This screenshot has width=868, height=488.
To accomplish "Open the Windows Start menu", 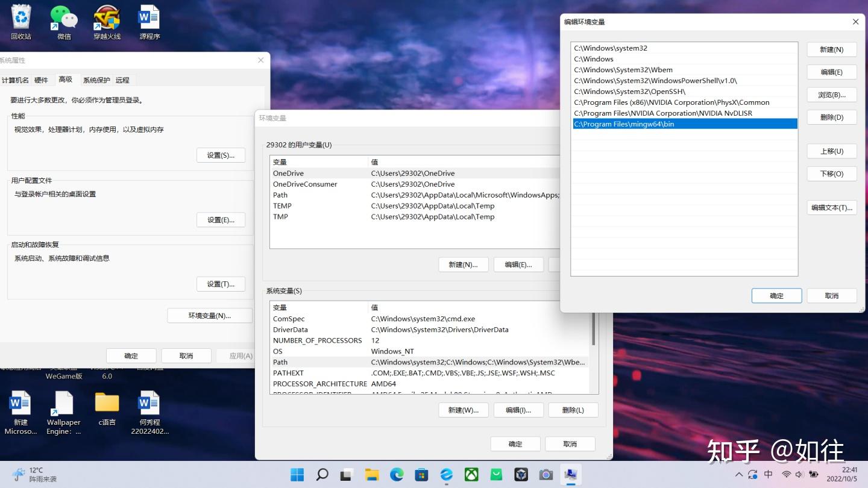I will pyautogui.click(x=297, y=474).
